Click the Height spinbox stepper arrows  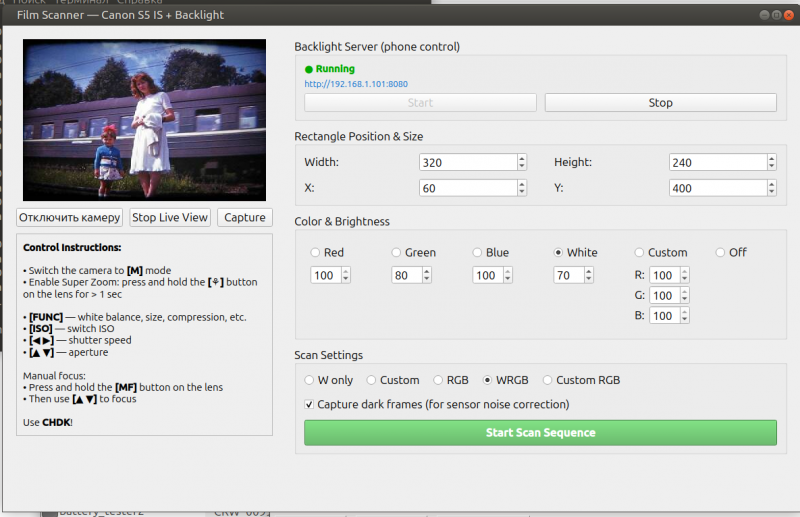pyautogui.click(x=771, y=162)
